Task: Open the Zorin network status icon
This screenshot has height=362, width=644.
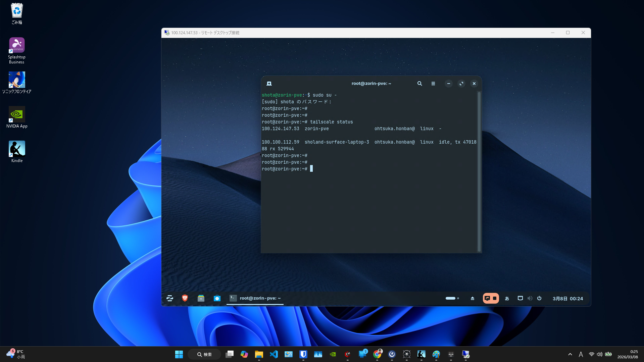Action: click(520, 298)
